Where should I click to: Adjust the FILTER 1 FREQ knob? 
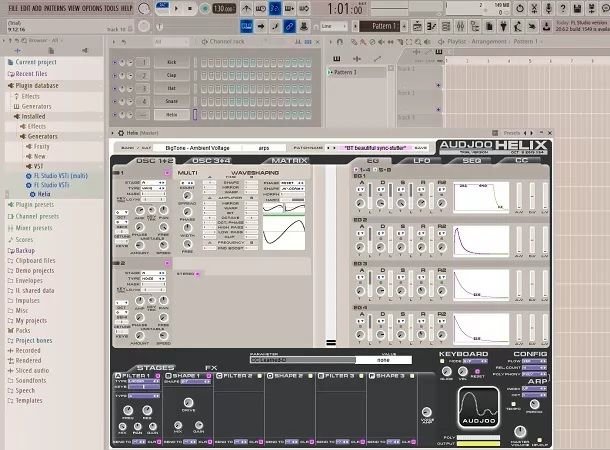tap(128, 410)
